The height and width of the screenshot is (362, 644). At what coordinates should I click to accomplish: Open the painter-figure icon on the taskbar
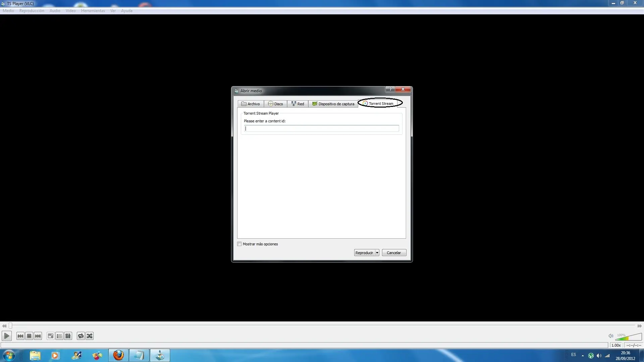point(76,355)
